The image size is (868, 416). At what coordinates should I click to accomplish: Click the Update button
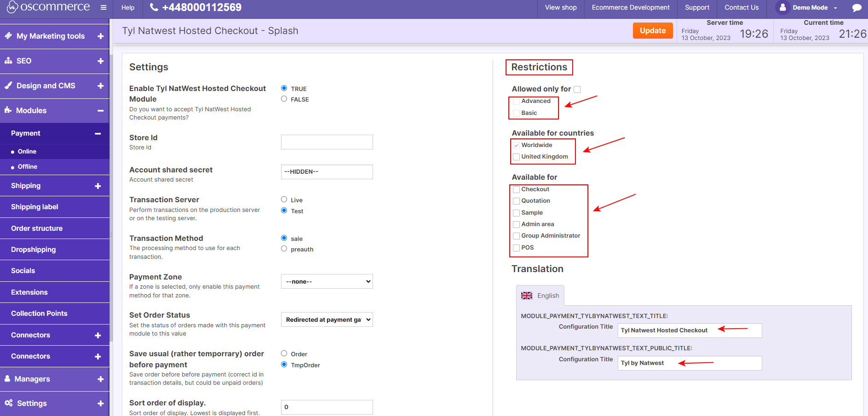653,30
